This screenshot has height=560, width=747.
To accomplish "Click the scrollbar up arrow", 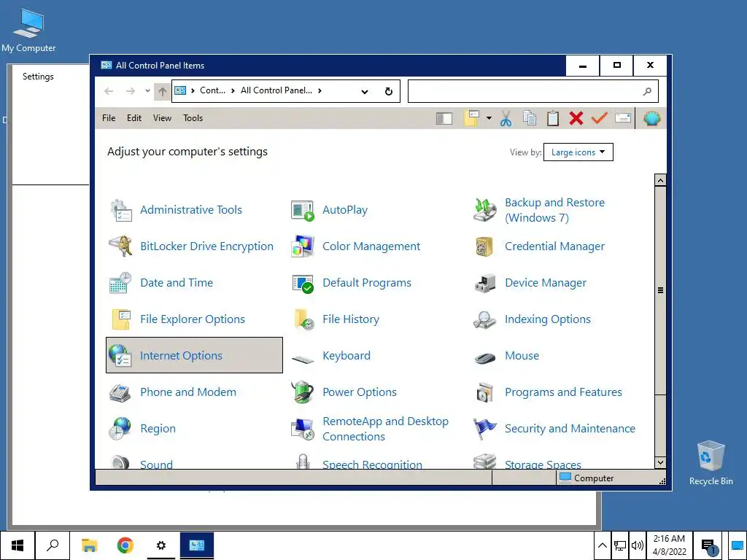I will pyautogui.click(x=660, y=181).
